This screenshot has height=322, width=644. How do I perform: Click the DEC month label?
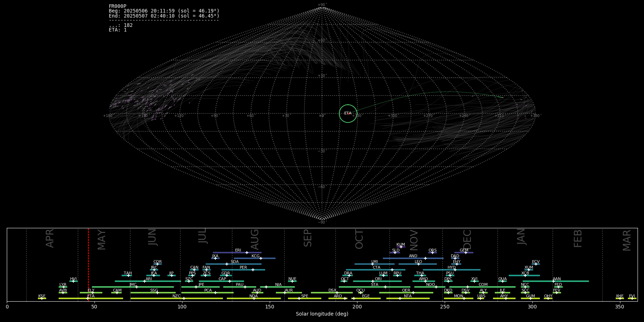point(467,240)
